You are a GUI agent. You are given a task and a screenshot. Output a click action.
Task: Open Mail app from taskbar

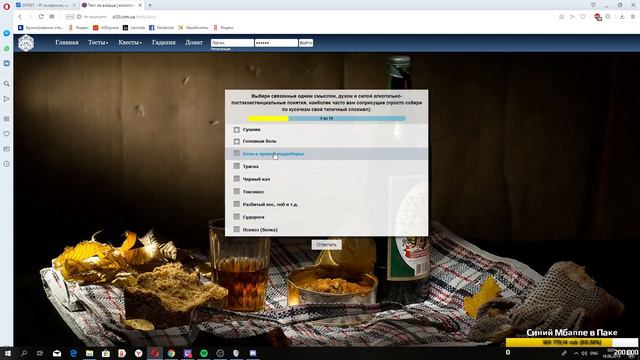57,353
